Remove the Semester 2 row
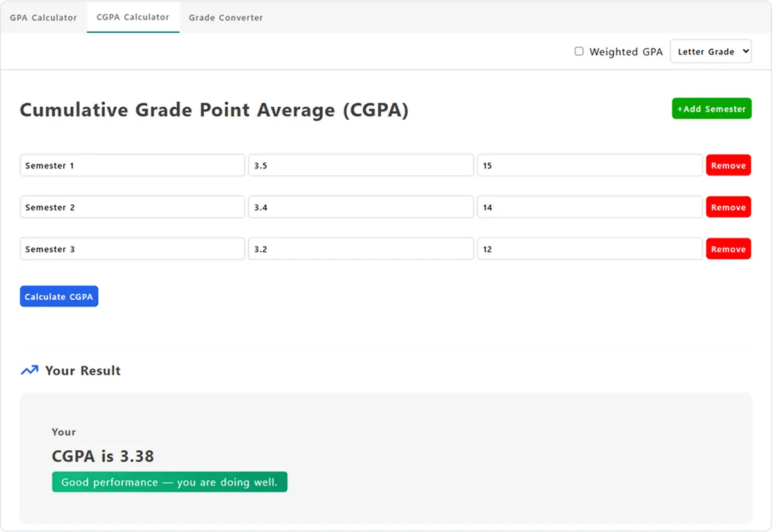This screenshot has width=773, height=532. (728, 207)
